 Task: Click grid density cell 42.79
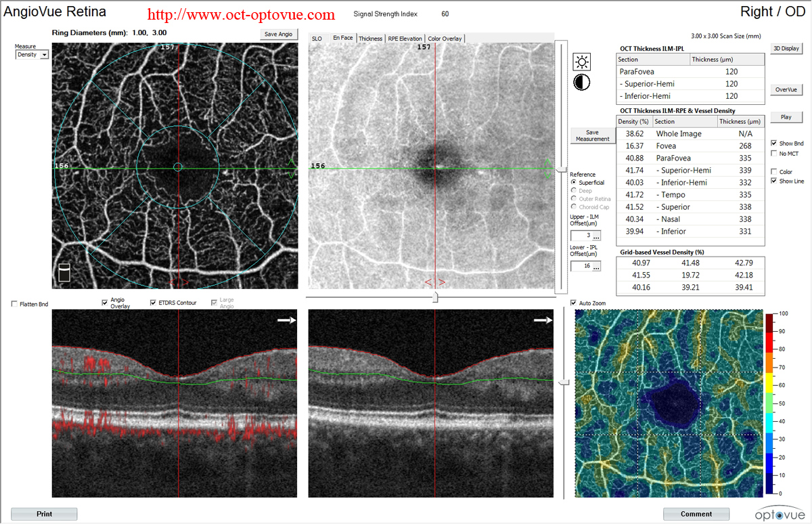pyautogui.click(x=744, y=263)
